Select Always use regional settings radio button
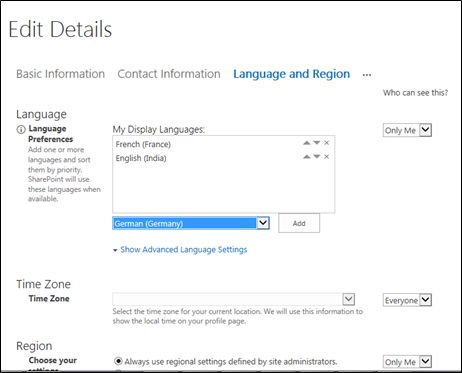 (118, 361)
